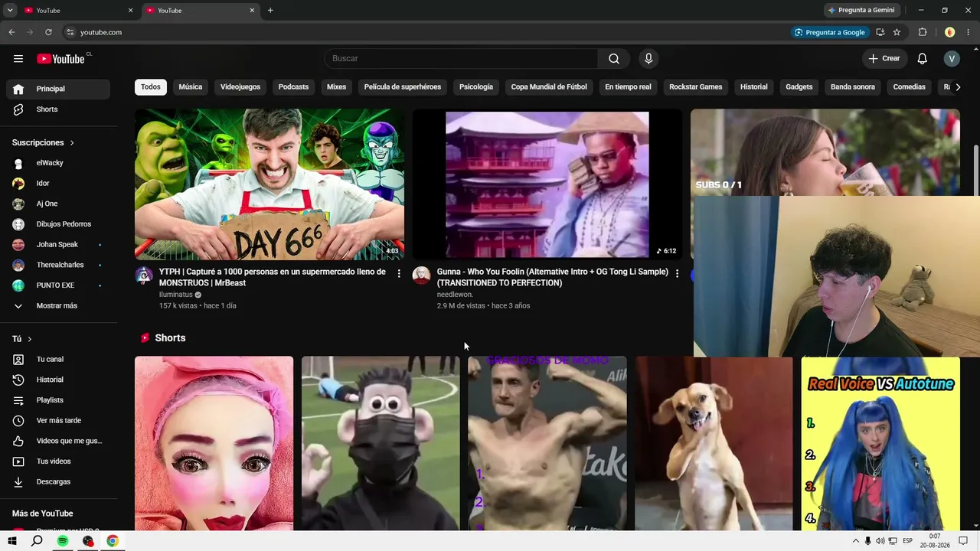
Task: Open Ver más tarde list
Action: pyautogui.click(x=58, y=420)
